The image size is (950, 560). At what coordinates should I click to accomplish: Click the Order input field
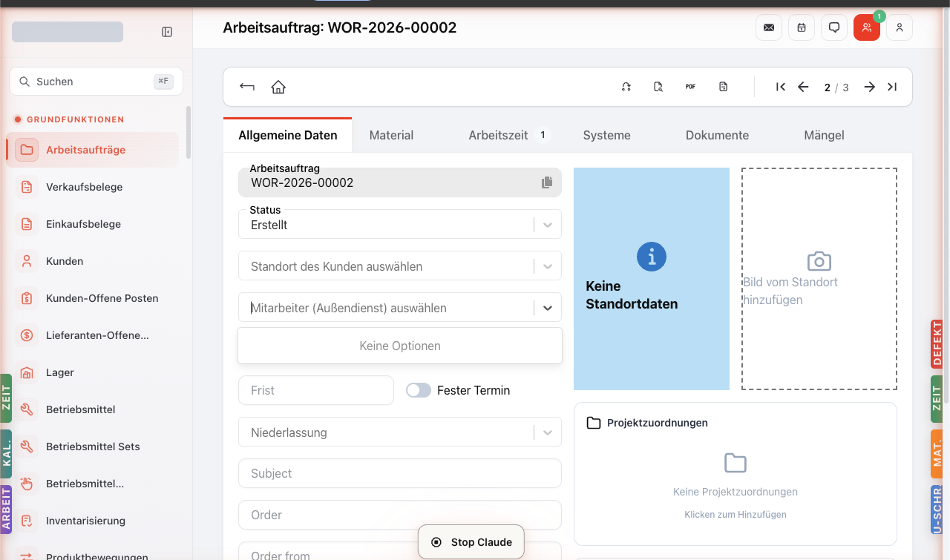point(400,515)
